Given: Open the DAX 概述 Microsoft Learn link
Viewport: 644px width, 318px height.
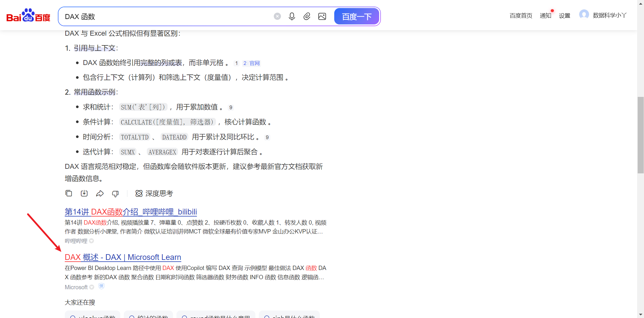Looking at the screenshot, I should [123, 257].
